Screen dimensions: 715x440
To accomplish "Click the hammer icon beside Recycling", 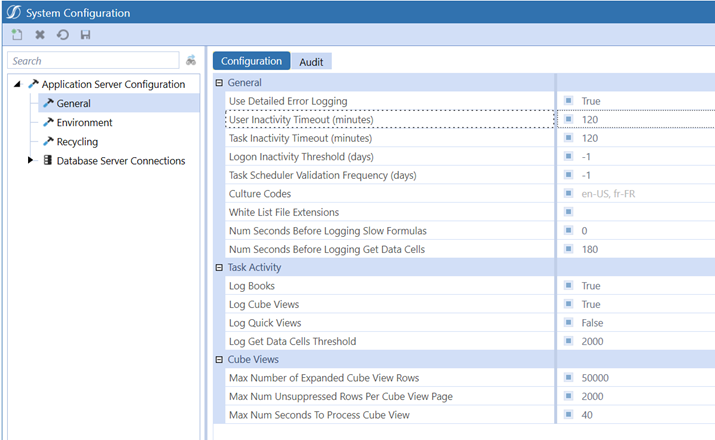I will pyautogui.click(x=47, y=141).
